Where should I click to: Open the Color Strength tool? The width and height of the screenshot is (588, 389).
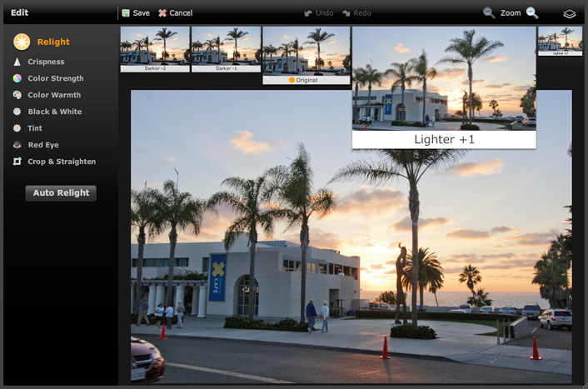pyautogui.click(x=55, y=78)
